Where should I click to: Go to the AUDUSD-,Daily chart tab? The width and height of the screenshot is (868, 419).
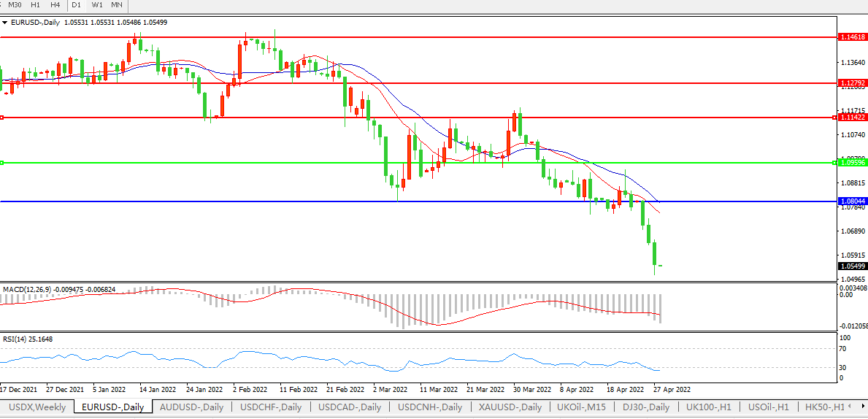(191, 407)
